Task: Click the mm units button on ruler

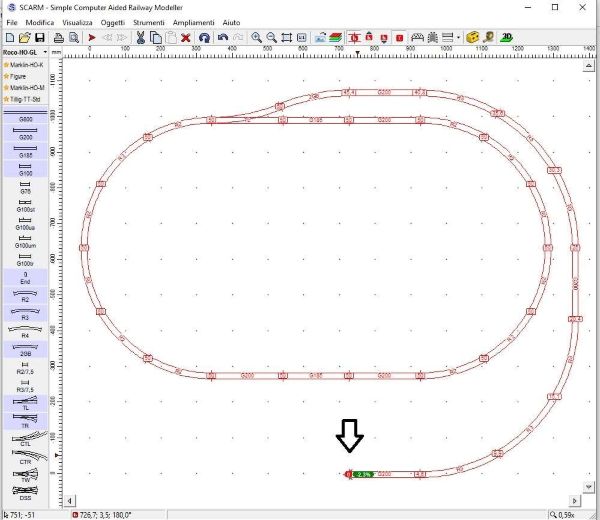Action: tap(57, 52)
